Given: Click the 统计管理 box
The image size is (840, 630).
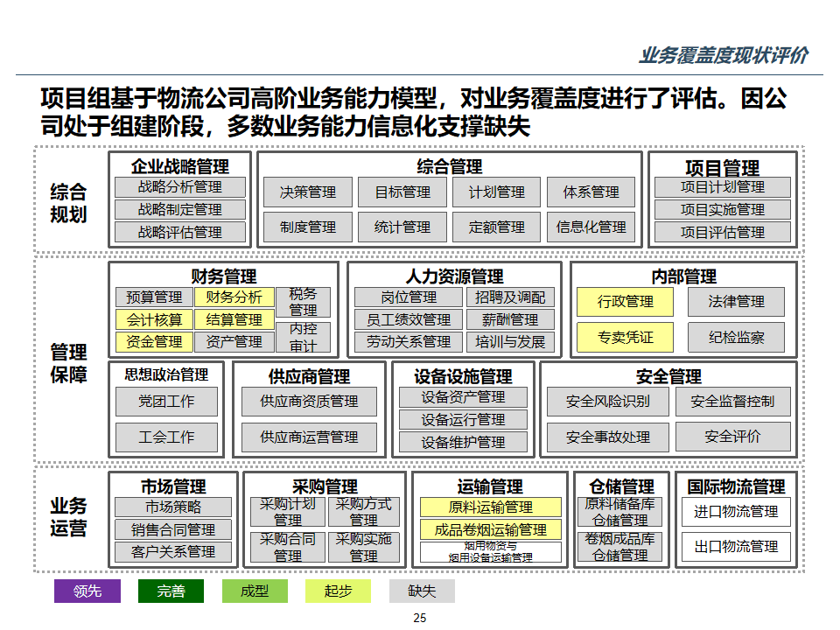Looking at the screenshot, I should point(402,227).
